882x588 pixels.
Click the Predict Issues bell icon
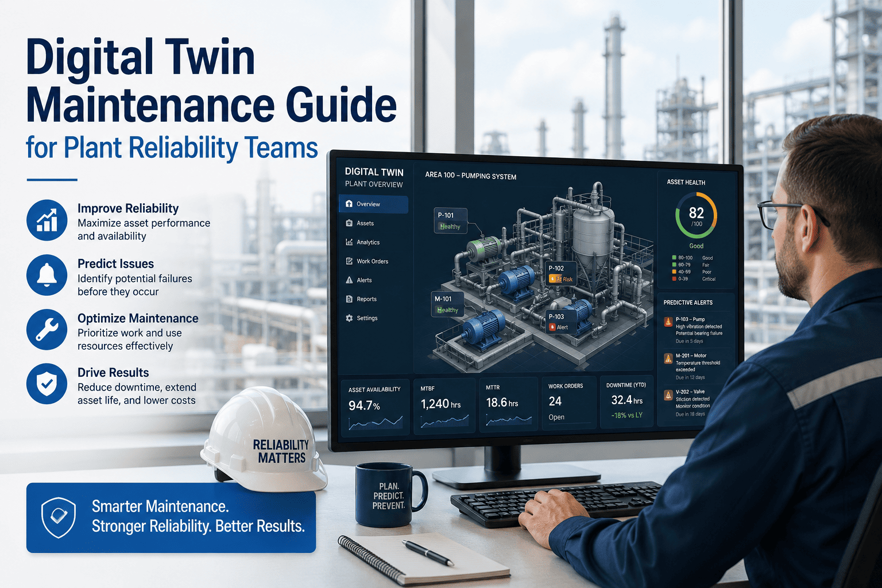click(x=47, y=275)
